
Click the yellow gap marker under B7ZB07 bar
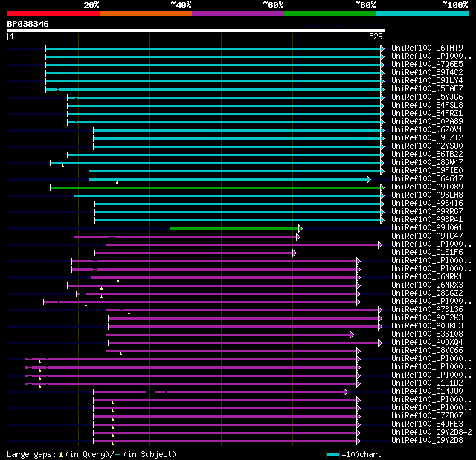[112, 419]
